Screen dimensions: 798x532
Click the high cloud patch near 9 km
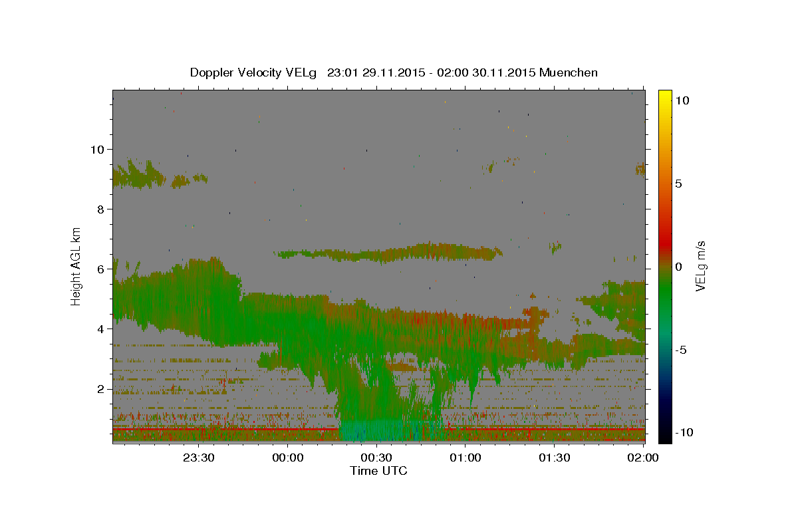140,176
